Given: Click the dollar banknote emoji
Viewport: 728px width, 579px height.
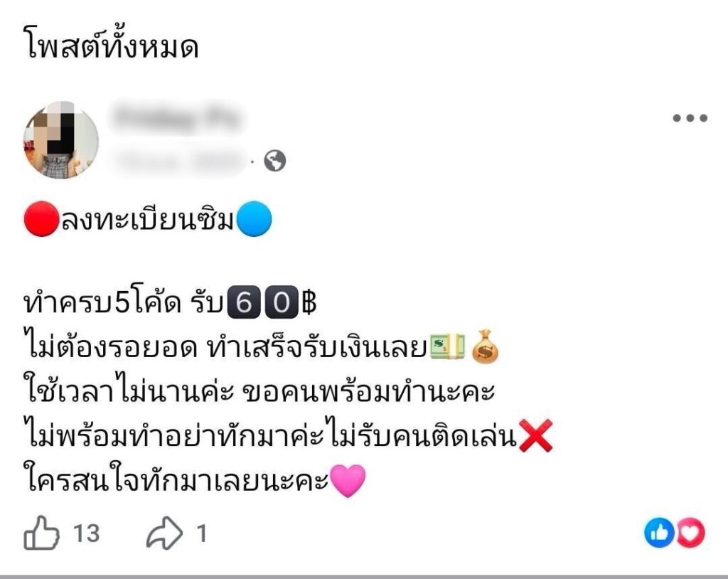Looking at the screenshot, I should tap(447, 346).
